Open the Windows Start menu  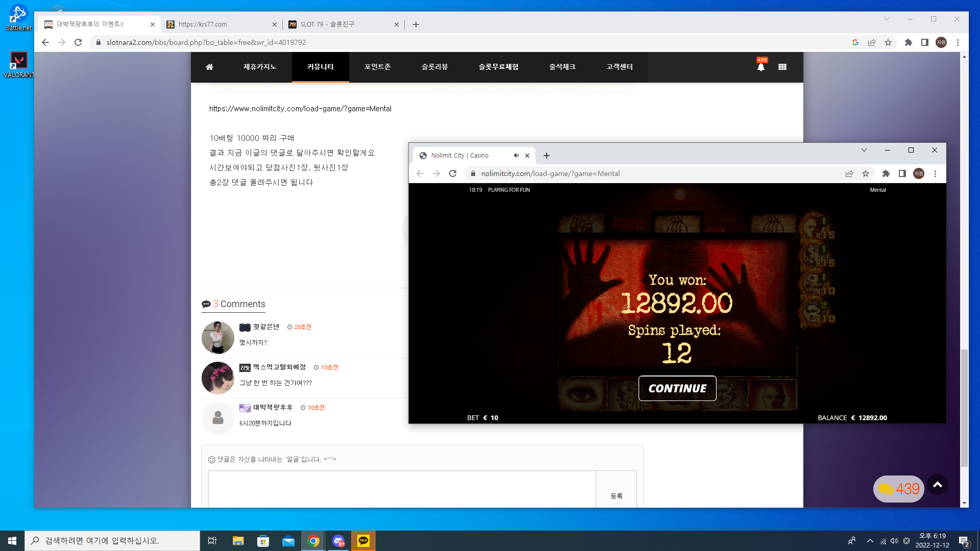[x=12, y=541]
